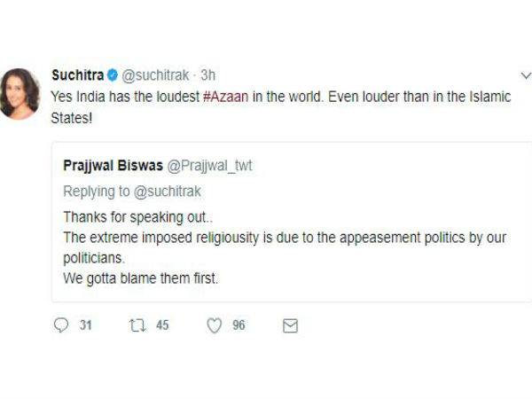
Task: Open the #Azaan hashtag link
Action: click(226, 97)
